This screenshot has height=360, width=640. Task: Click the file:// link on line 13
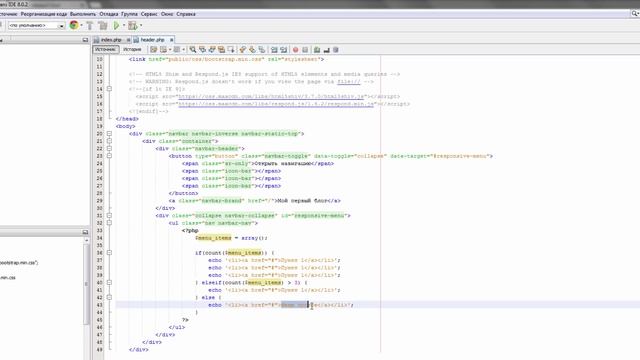(349, 82)
